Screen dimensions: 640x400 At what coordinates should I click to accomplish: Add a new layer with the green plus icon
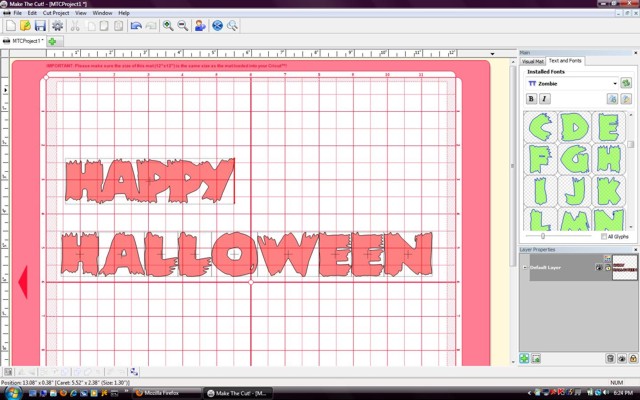[x=524, y=358]
